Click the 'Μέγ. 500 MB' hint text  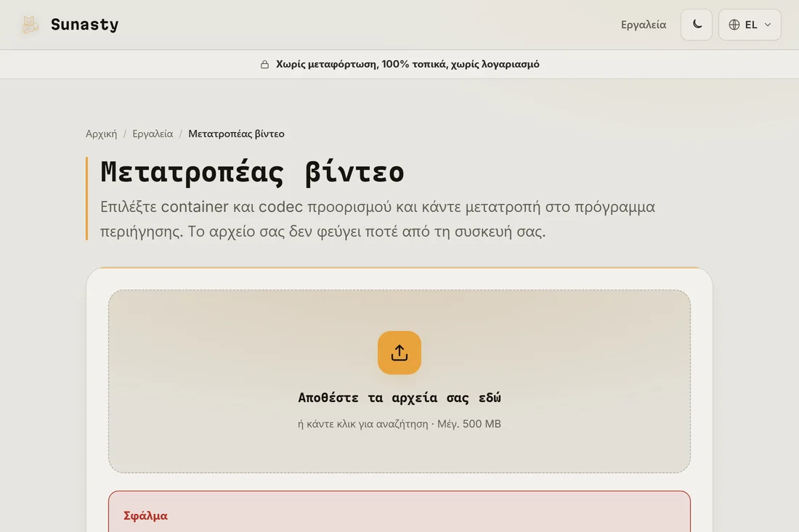point(469,424)
